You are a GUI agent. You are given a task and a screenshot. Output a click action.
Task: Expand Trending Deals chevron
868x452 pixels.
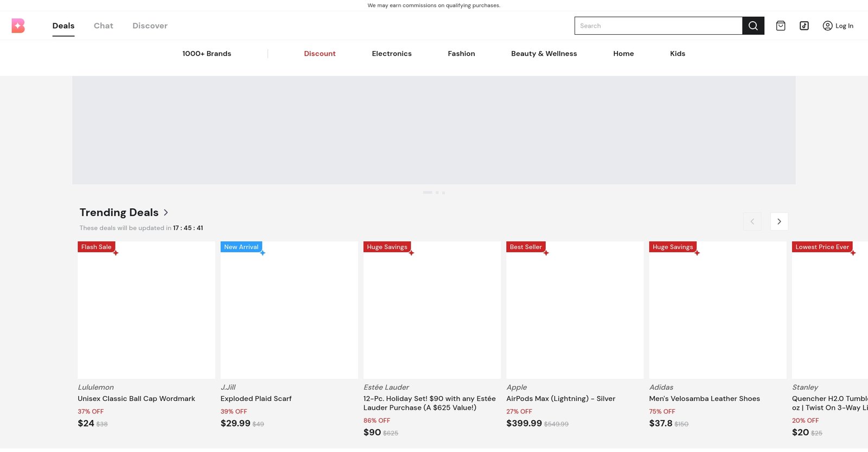click(x=166, y=213)
